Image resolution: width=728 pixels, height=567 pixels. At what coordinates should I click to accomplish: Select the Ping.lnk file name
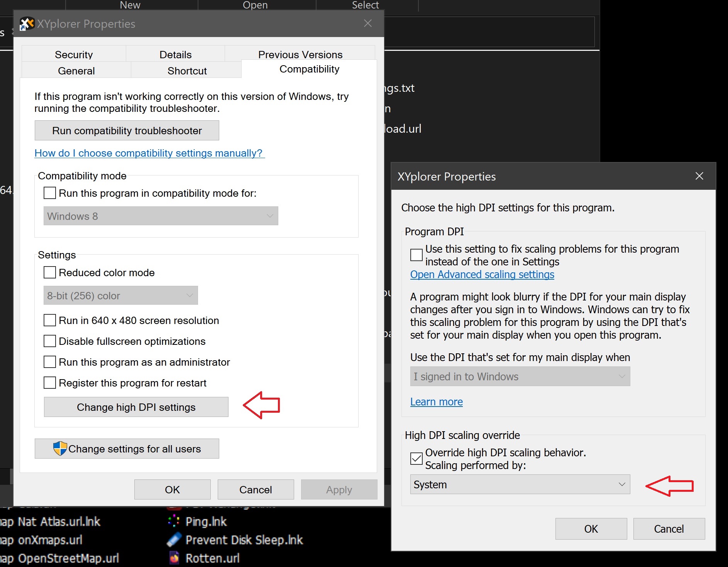tap(206, 521)
